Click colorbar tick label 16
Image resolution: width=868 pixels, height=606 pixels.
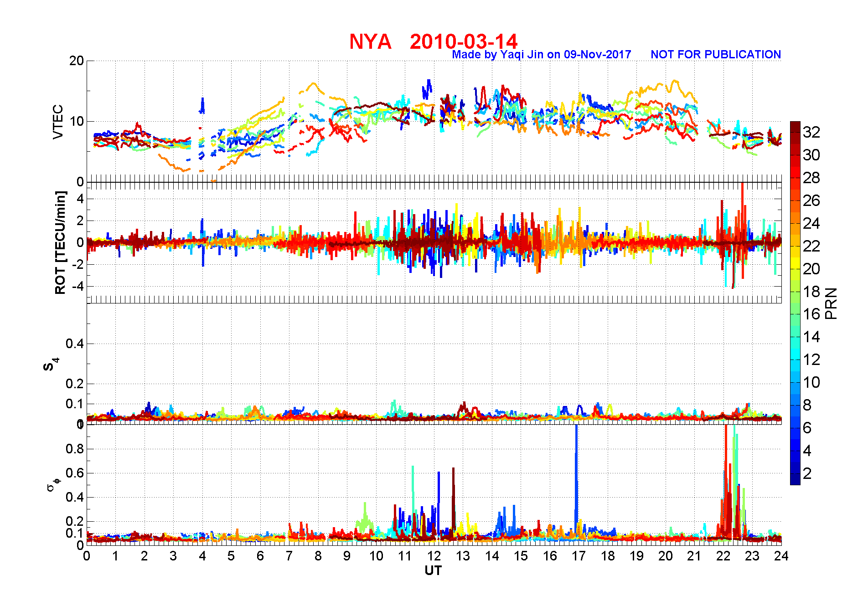(811, 314)
